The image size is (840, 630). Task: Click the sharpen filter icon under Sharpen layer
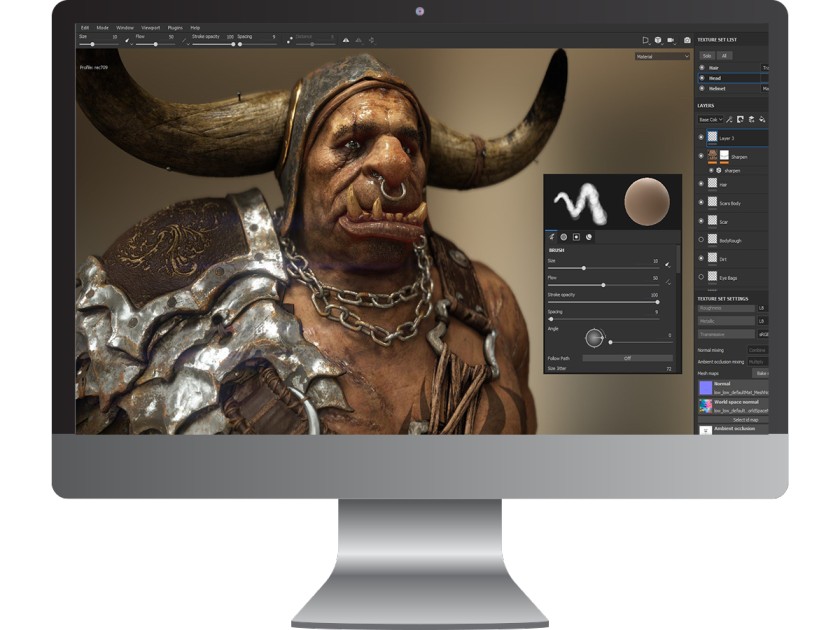[719, 170]
